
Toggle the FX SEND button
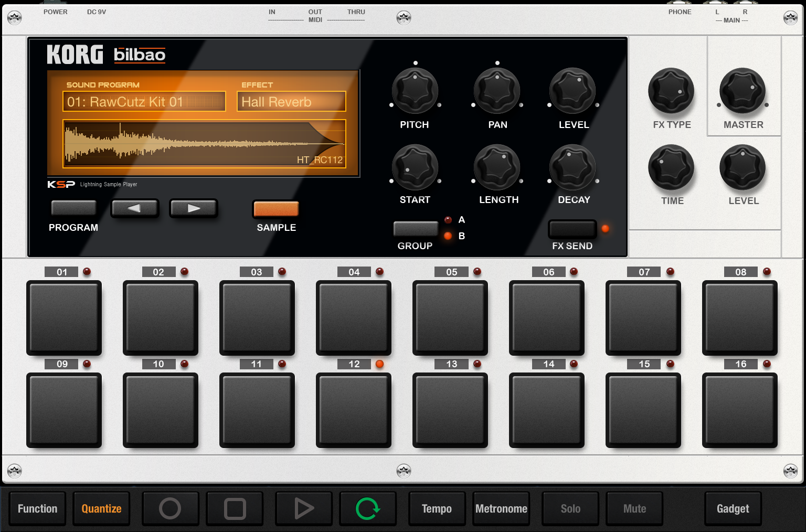click(x=572, y=229)
